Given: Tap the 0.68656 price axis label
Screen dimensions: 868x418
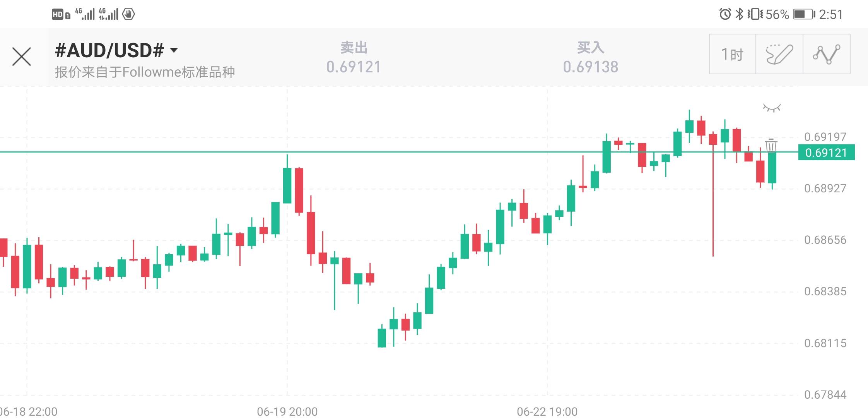Looking at the screenshot, I should 825,240.
